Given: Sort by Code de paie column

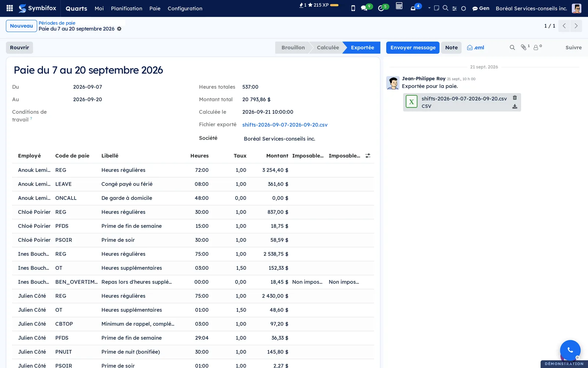Looking at the screenshot, I should click(x=72, y=156).
